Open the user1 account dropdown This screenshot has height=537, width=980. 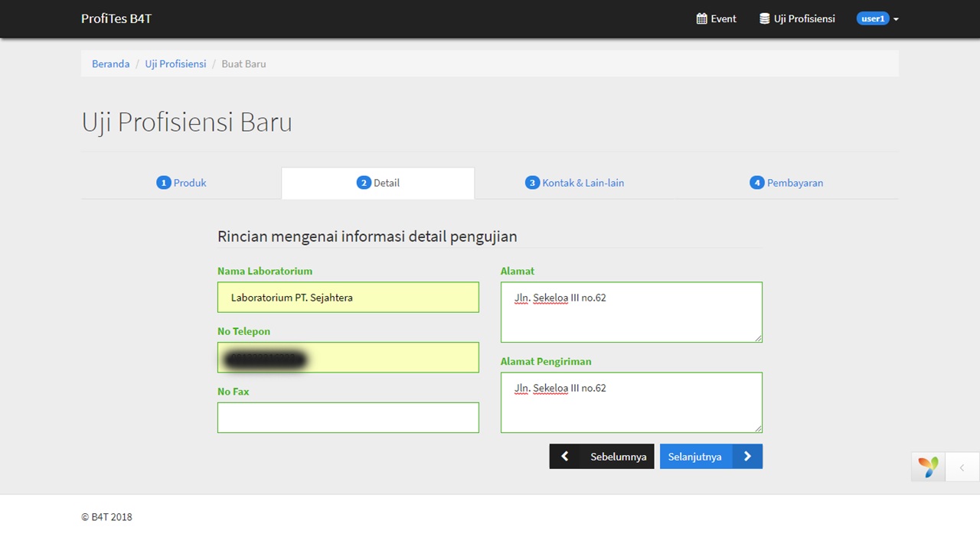coord(877,18)
